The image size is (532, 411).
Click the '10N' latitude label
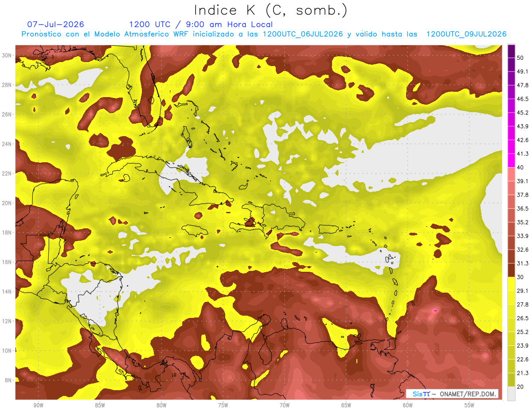click(7, 351)
